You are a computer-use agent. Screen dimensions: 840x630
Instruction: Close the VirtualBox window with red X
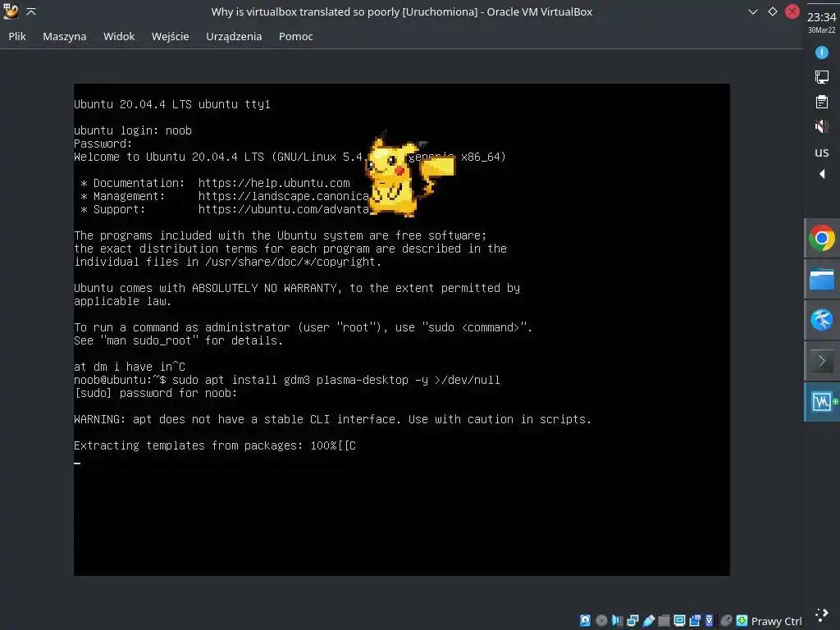[x=792, y=11]
